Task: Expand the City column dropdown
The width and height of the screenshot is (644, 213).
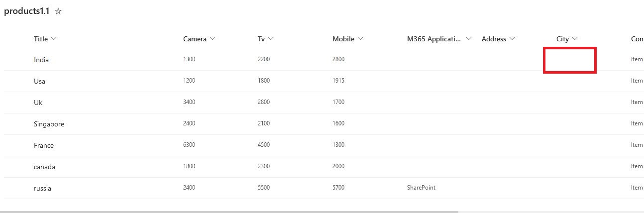Action: pos(575,39)
